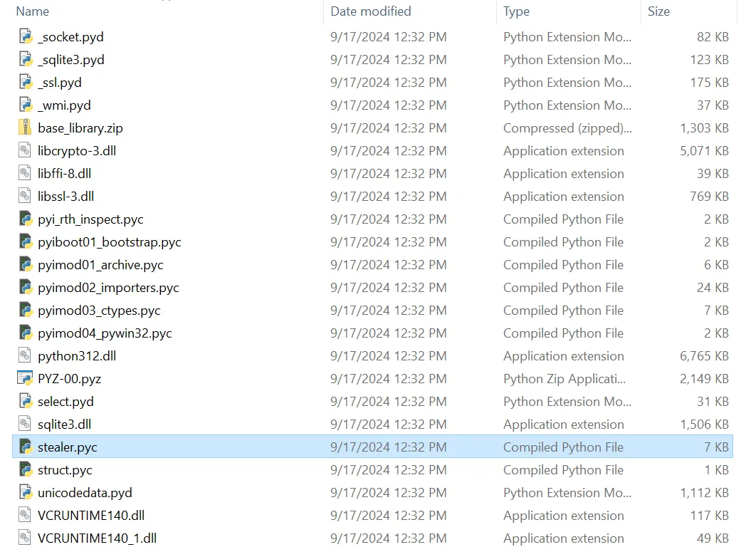Select the file name VCRUNTIME140.dll
This screenshot has width=756, height=547.
[90, 515]
